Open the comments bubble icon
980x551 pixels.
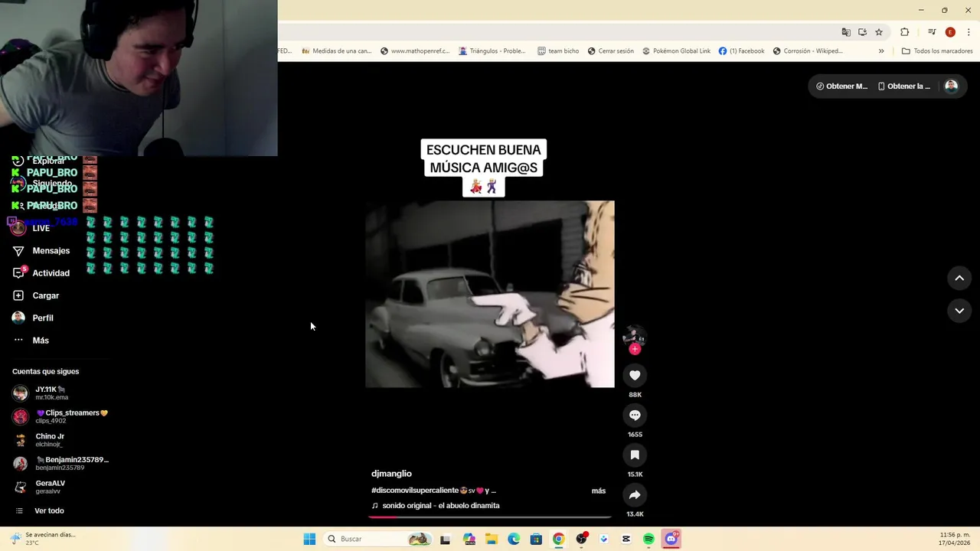pos(635,415)
